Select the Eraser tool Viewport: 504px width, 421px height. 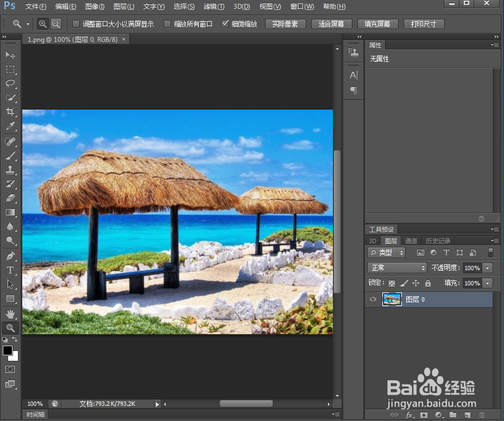(10, 198)
